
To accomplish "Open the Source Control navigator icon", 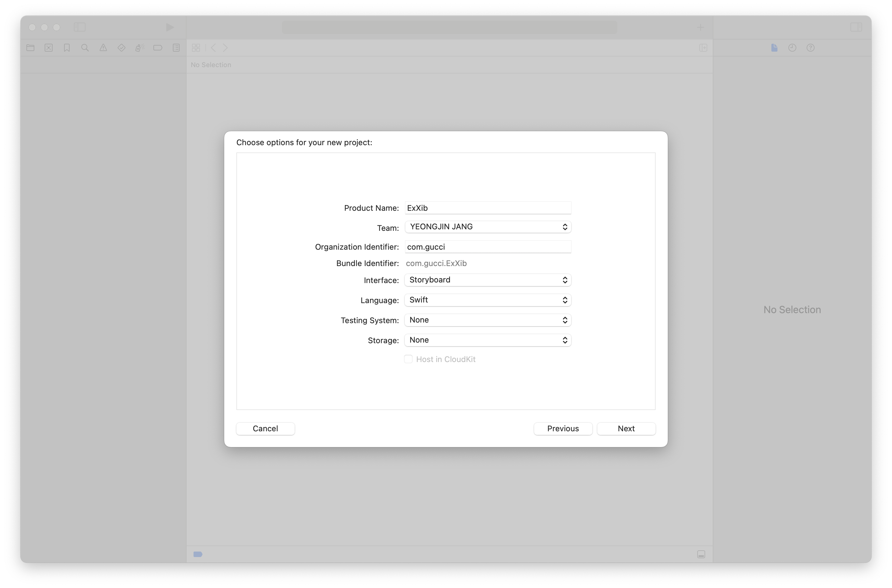I will (49, 48).
